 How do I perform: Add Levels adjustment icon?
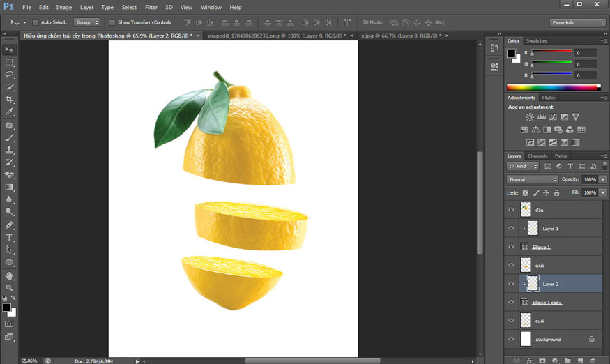coord(541,116)
